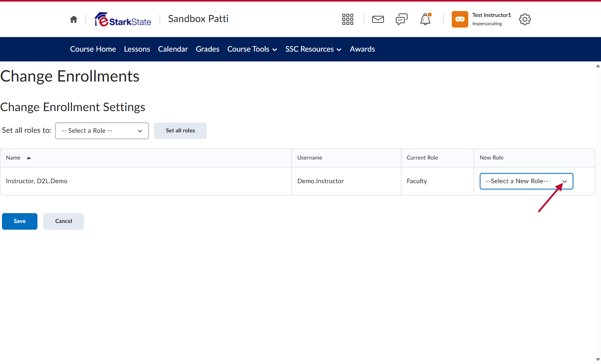Image resolution: width=601 pixels, height=364 pixels.
Task: Click the 'Impersonating' status text
Action: (x=487, y=24)
